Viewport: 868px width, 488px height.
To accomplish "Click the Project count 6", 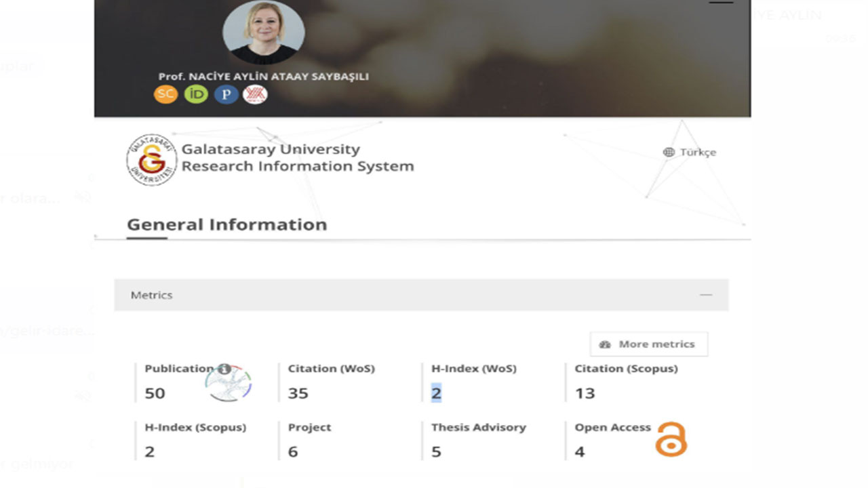I will tap(293, 451).
